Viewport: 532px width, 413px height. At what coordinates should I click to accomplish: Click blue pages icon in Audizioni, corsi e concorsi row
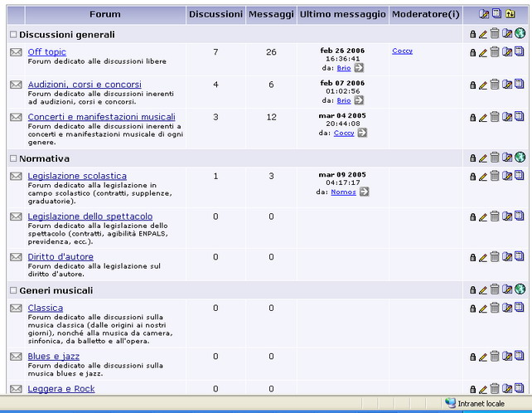[519, 84]
